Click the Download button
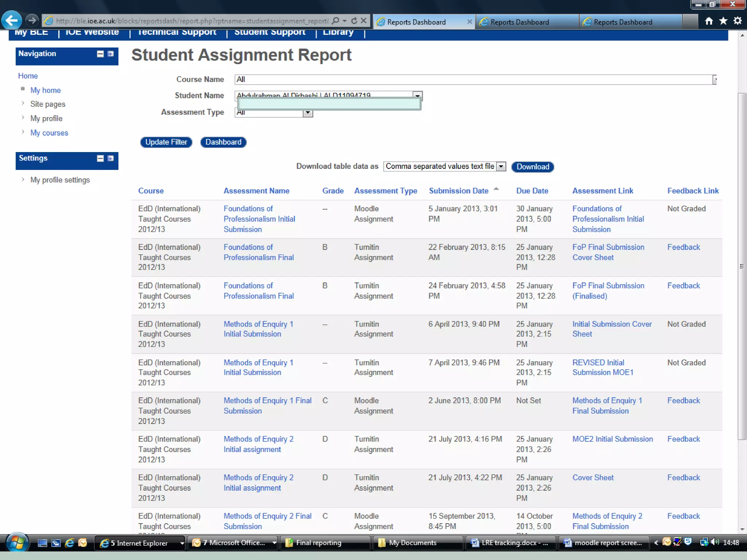Screen dimensions: 747x560 (532, 167)
